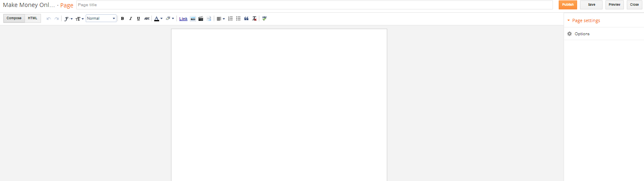The image size is (644, 181).
Task: Open the text color picker
Action: (x=158, y=18)
